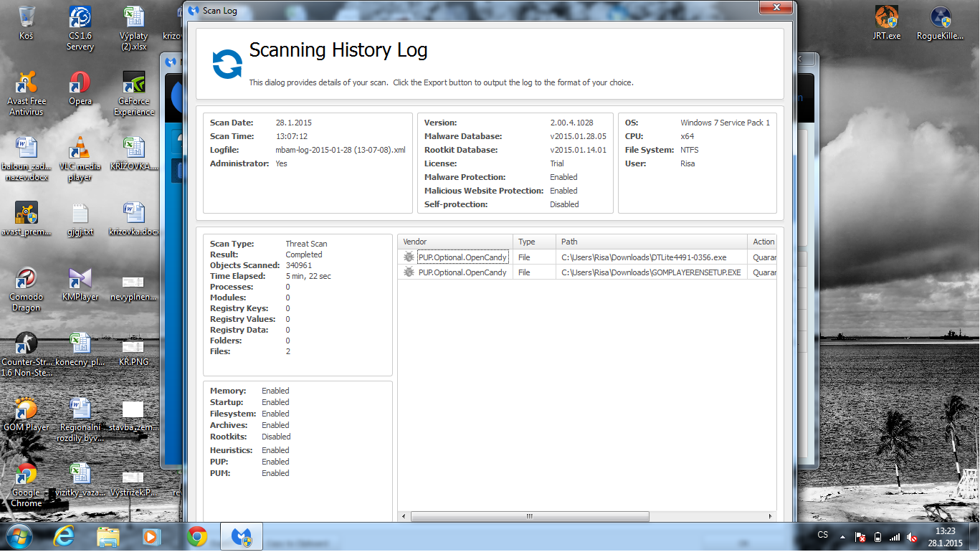Click the Objects Scanned value 340961
The image size is (980, 552).
tap(299, 265)
